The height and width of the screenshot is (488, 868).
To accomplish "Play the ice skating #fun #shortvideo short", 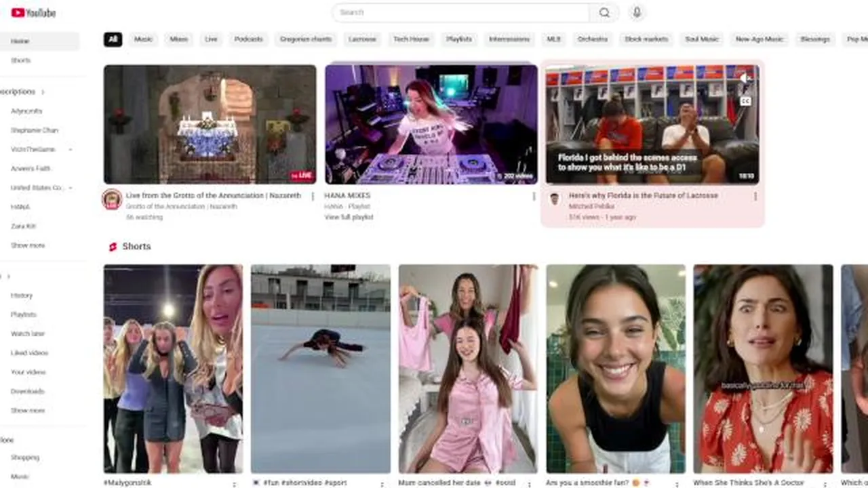I will 321,369.
